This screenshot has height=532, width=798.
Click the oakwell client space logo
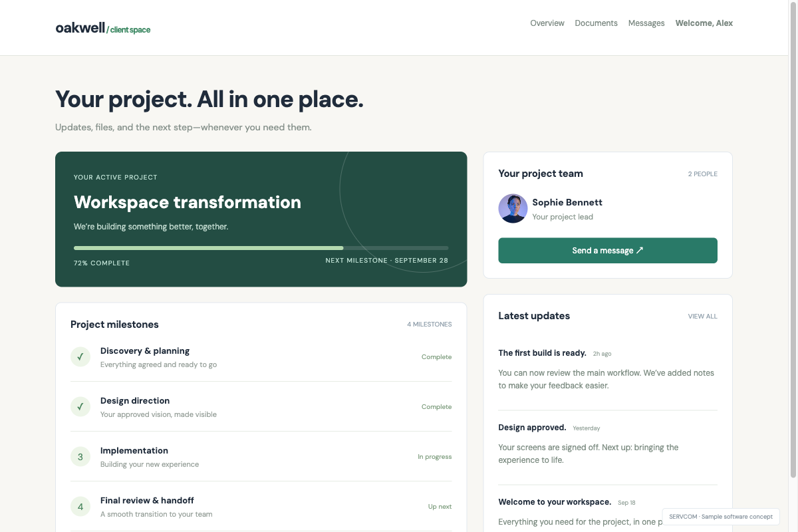point(103,28)
